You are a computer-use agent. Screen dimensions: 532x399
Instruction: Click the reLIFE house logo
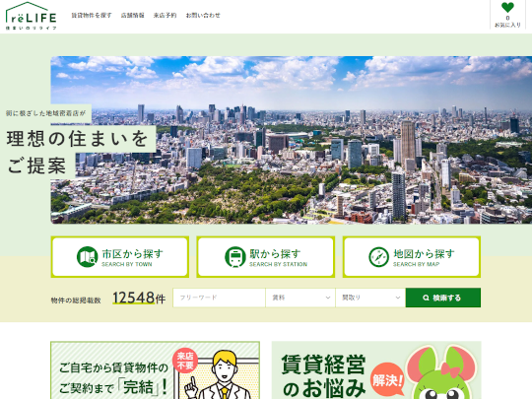tap(31, 16)
